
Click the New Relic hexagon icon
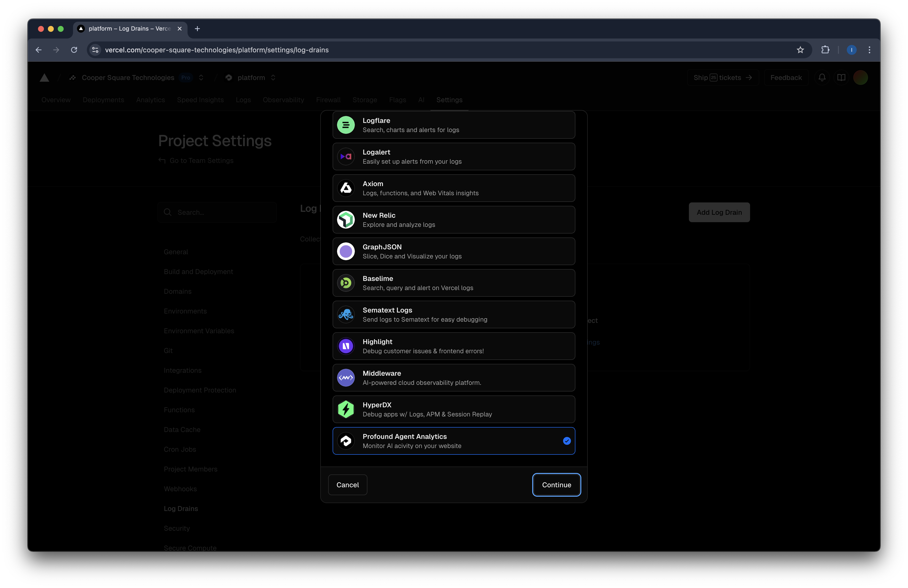(x=346, y=220)
